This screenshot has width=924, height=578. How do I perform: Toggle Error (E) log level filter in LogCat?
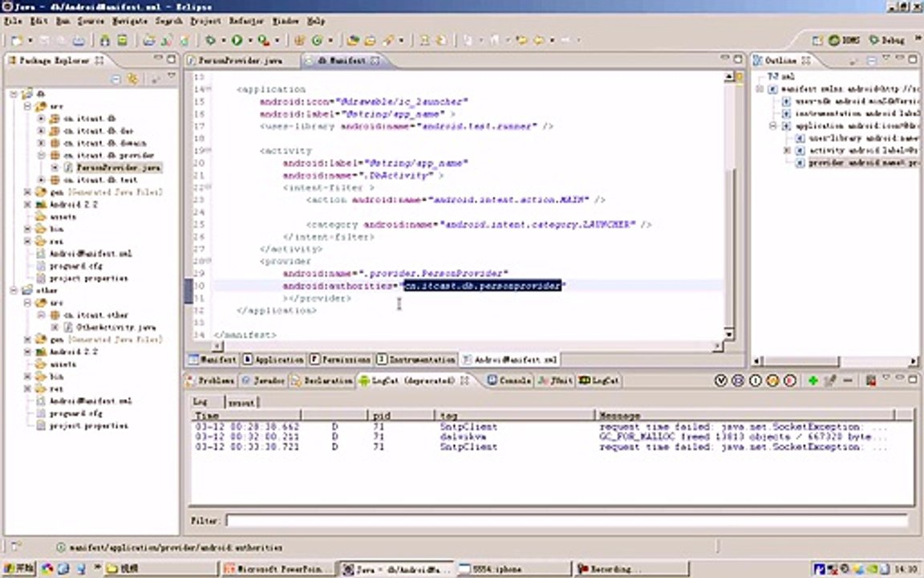790,381
